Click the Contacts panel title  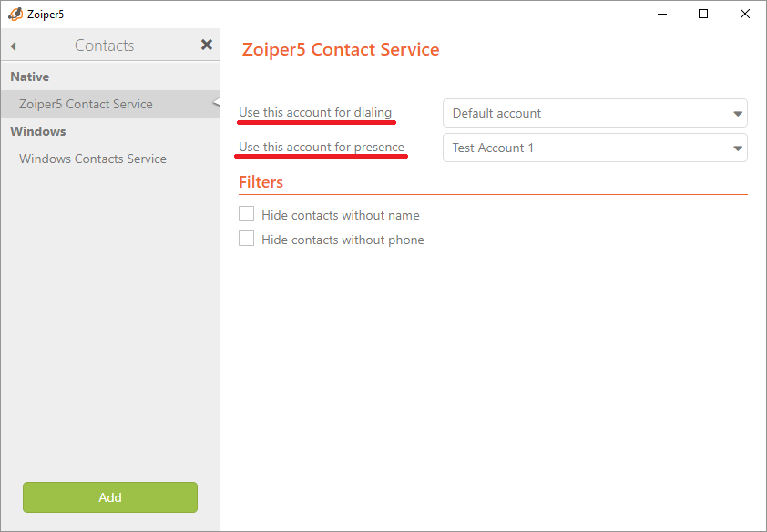[x=104, y=46]
